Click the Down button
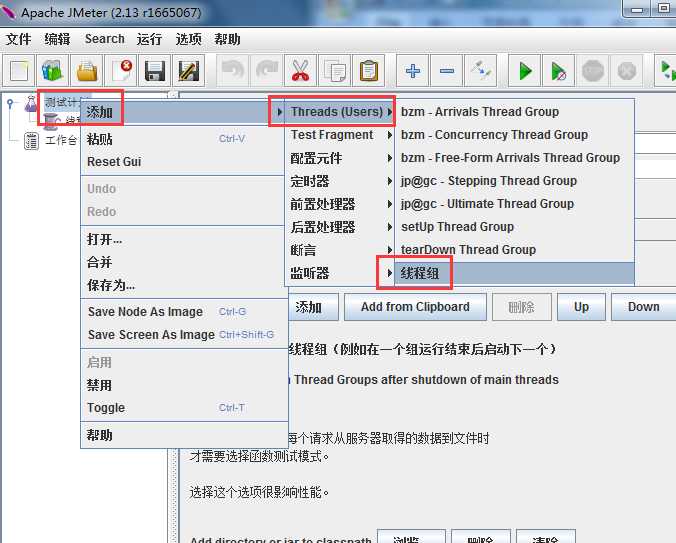Screen dimensions: 676x543 tap(643, 307)
